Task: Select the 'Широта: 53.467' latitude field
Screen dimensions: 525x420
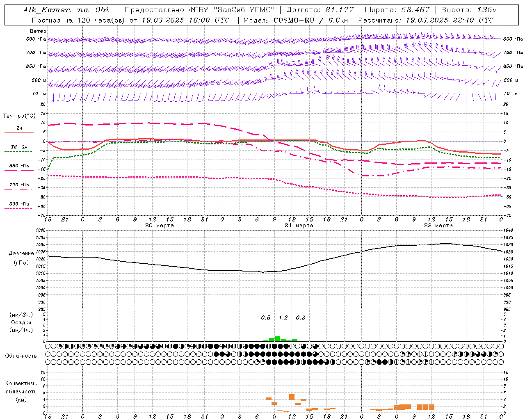Action: pos(397,10)
